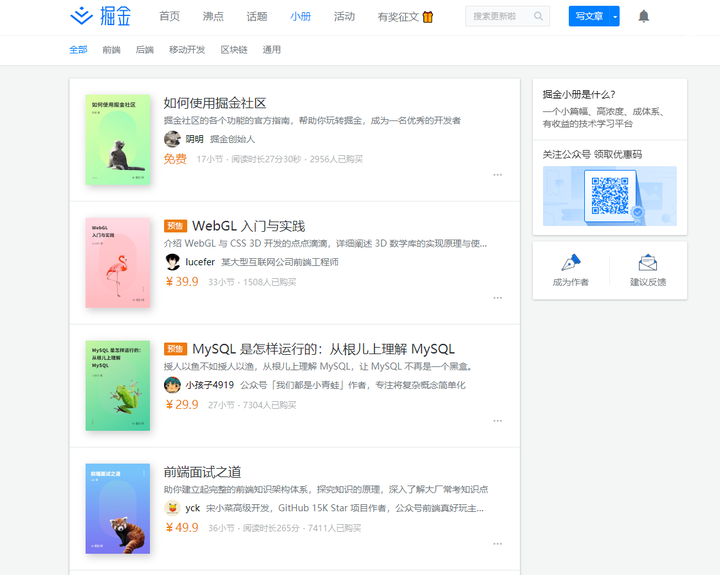Click author name 小孩子4919
Image resolution: width=720 pixels, height=575 pixels.
pyautogui.click(x=209, y=385)
